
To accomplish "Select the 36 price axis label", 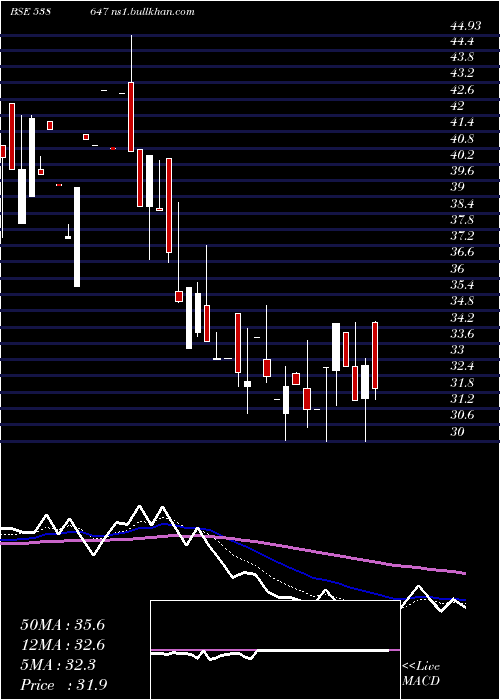I will pos(458,268).
